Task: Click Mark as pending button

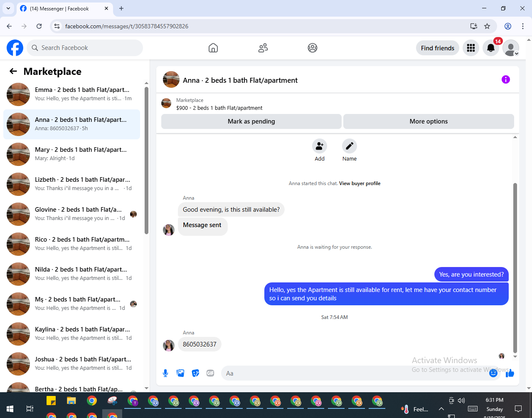Action: point(251,121)
